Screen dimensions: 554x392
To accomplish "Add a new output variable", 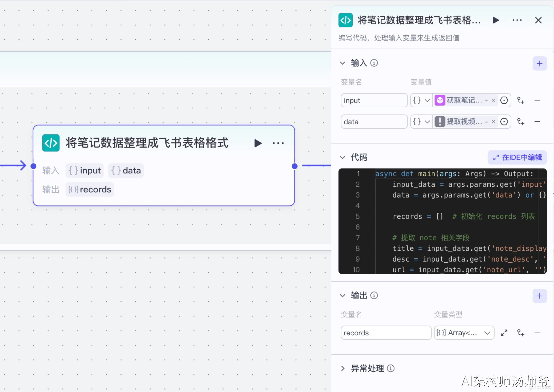I will [x=539, y=296].
